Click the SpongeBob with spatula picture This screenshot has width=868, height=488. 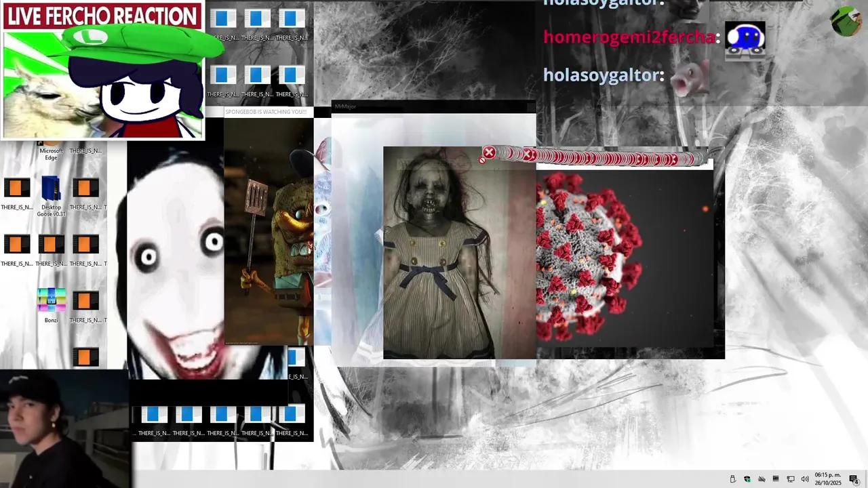coord(269,230)
